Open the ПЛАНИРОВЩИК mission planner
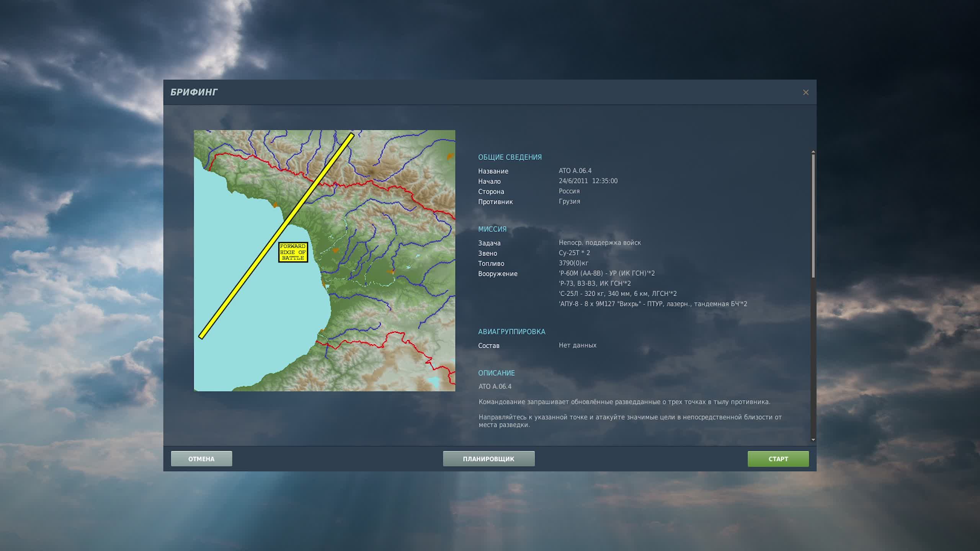980x551 pixels. (488, 458)
